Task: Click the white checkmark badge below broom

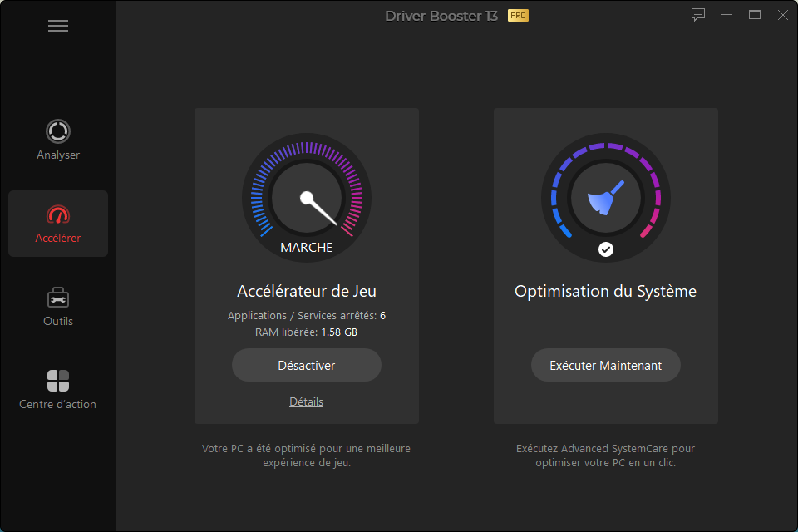Action: 606,249
